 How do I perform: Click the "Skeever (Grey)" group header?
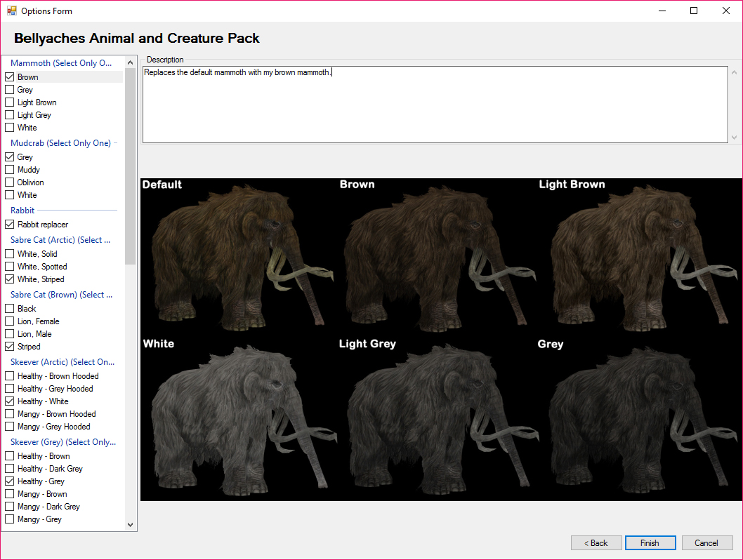pyautogui.click(x=63, y=442)
